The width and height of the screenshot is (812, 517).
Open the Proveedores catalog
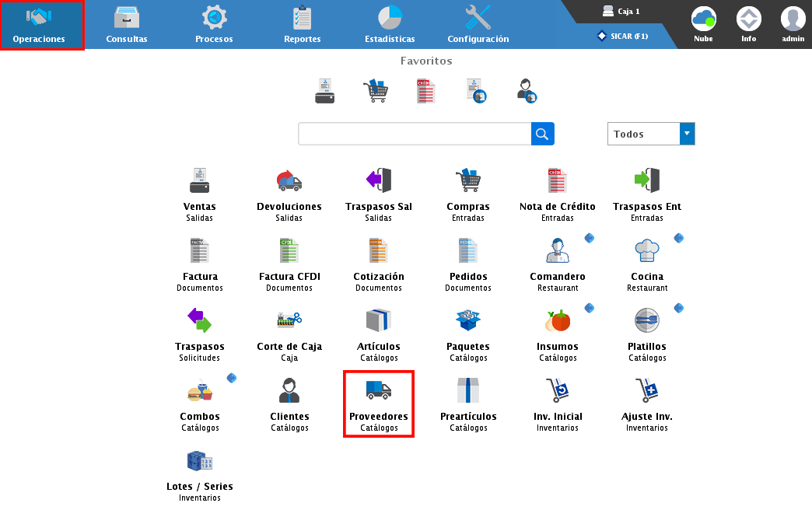click(x=379, y=391)
